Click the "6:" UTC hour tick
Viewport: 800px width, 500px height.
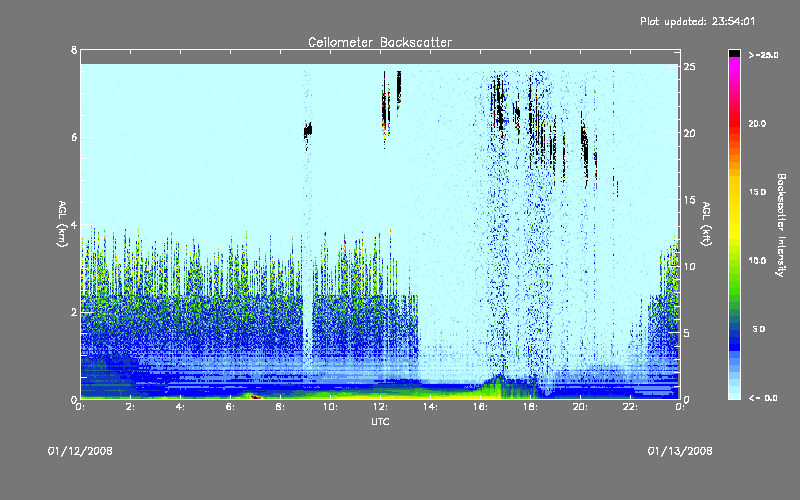[231, 407]
